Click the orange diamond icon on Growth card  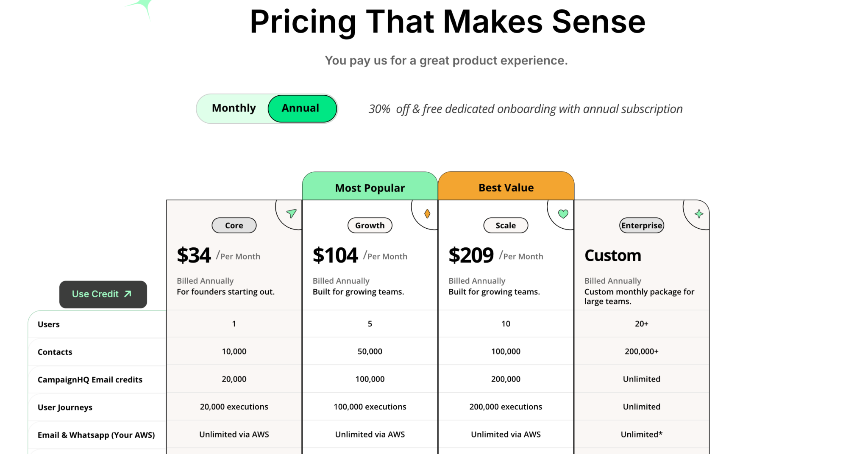[427, 214]
